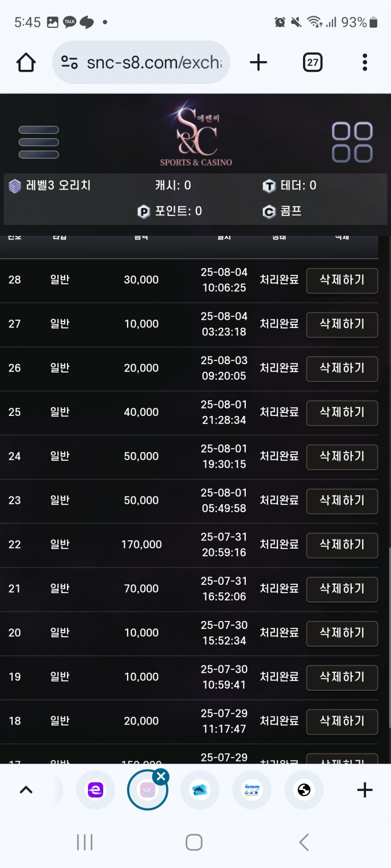The width and height of the screenshot is (391, 868).
Task: Open the tab switcher showing 27 tabs
Action: click(x=312, y=62)
